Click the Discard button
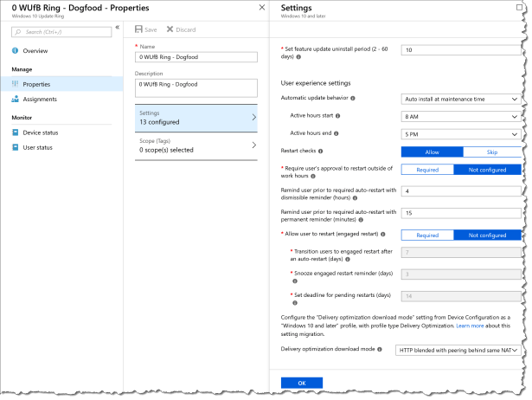Screen dimensions: 532x400 point(181,29)
